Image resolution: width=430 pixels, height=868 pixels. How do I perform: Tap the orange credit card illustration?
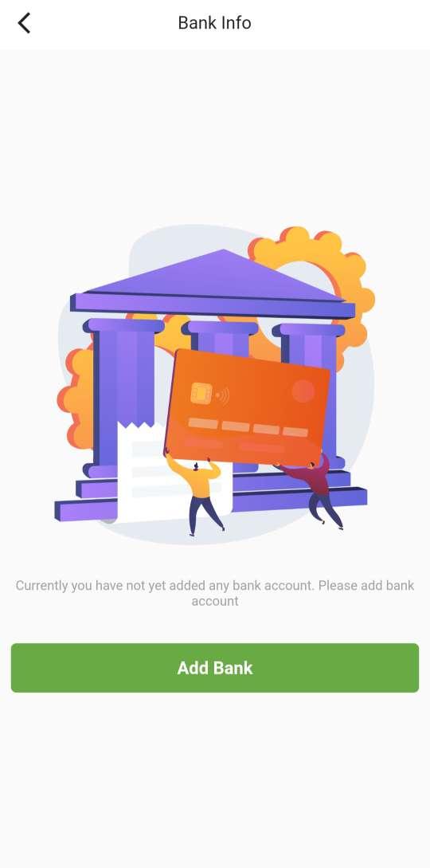247,407
